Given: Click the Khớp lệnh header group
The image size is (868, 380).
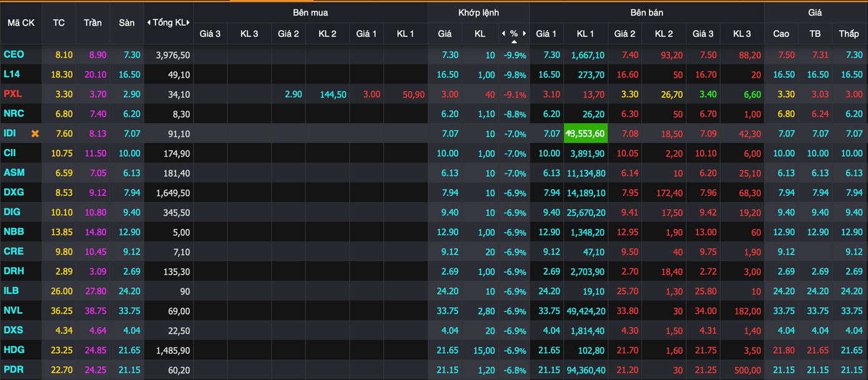Looking at the screenshot, I should pos(478,12).
